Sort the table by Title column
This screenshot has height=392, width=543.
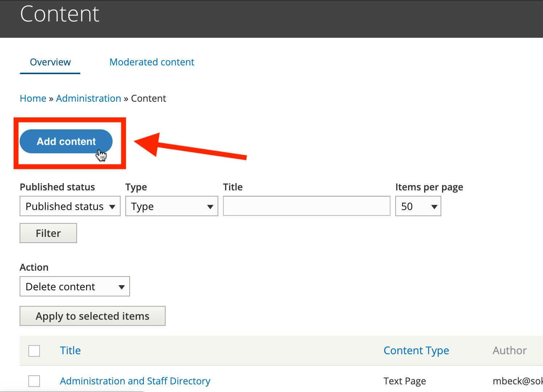(70, 351)
